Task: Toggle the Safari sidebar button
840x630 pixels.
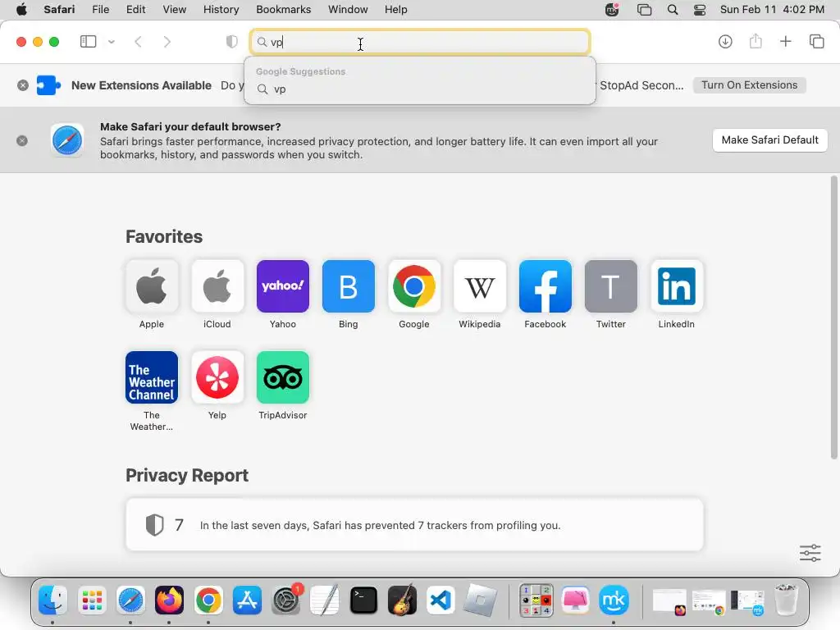Action: pos(88,42)
